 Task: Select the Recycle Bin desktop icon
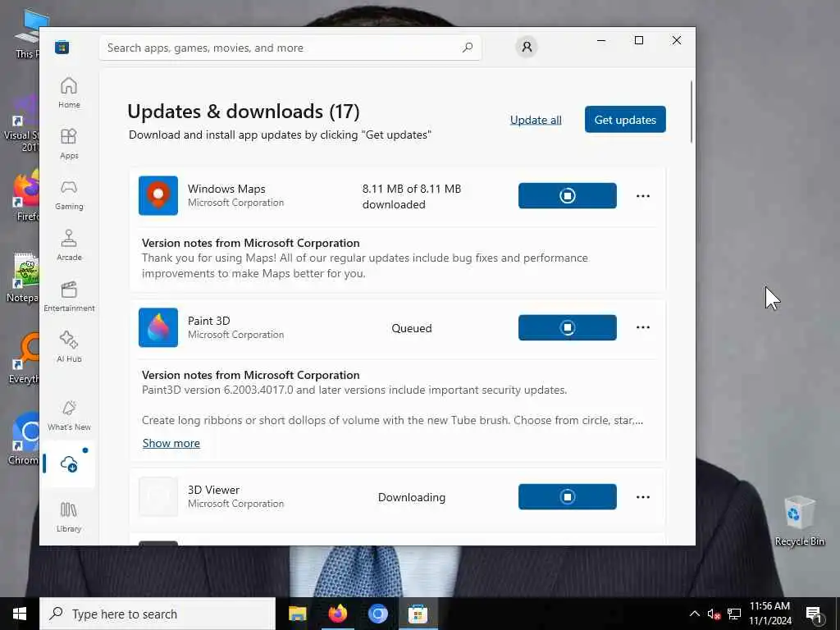pyautogui.click(x=799, y=520)
